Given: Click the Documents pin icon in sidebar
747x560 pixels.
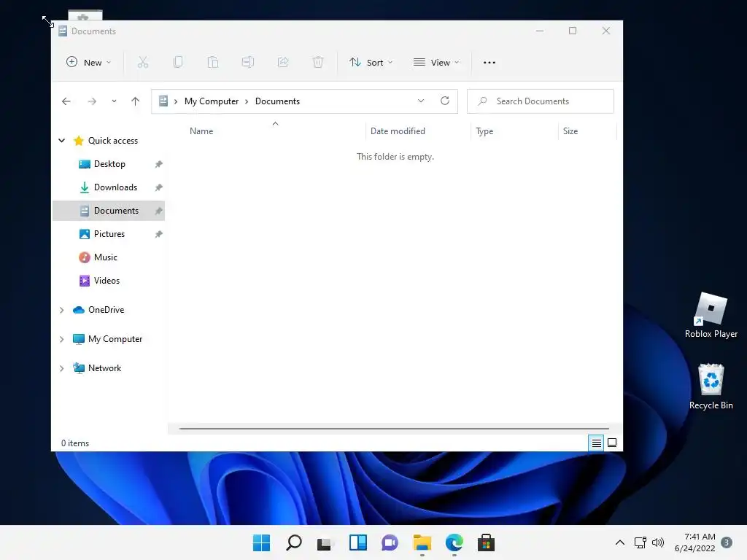Looking at the screenshot, I should tap(158, 211).
